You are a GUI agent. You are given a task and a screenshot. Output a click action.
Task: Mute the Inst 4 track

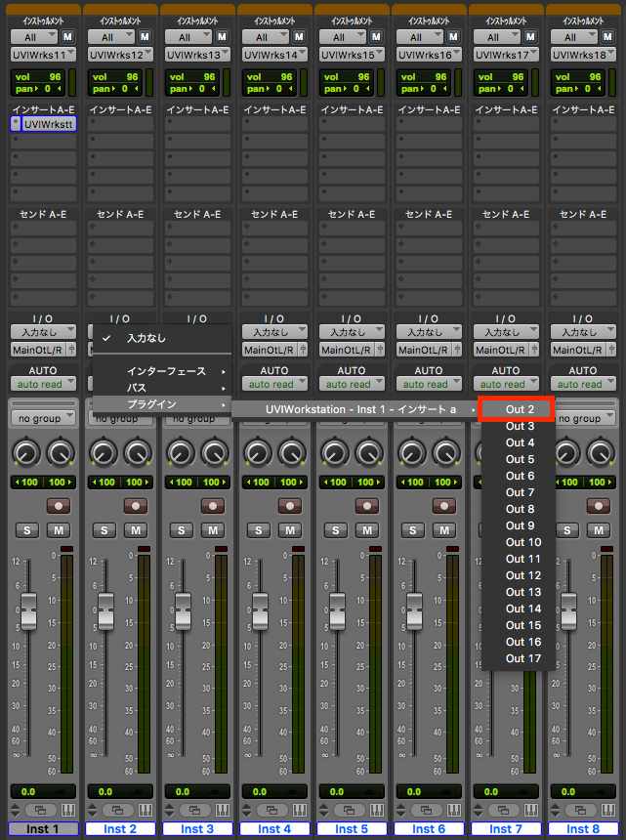[290, 530]
